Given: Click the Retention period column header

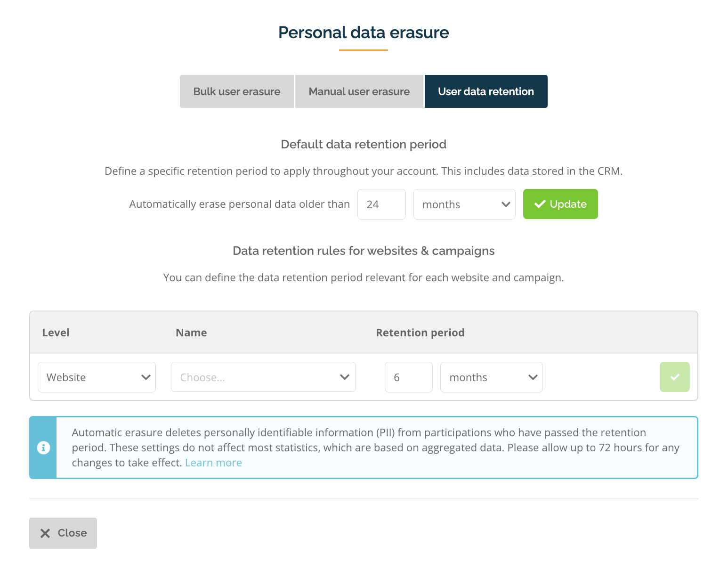Looking at the screenshot, I should (420, 333).
